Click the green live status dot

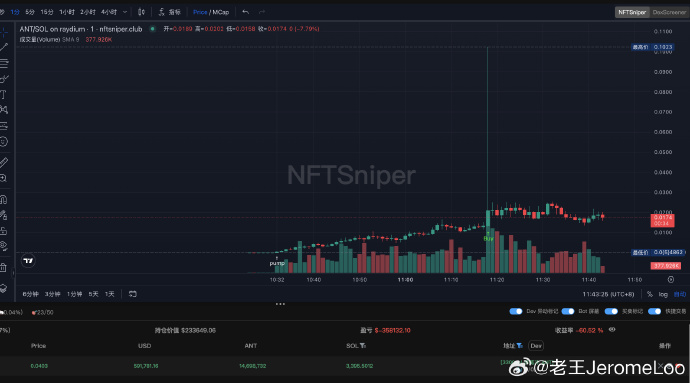click(152, 29)
